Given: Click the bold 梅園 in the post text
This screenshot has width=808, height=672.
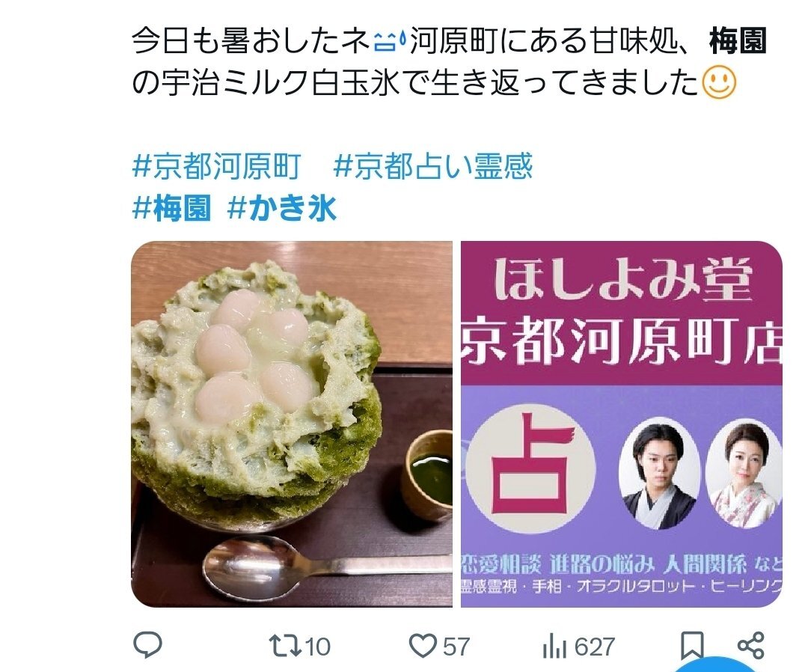Looking at the screenshot, I should [738, 41].
